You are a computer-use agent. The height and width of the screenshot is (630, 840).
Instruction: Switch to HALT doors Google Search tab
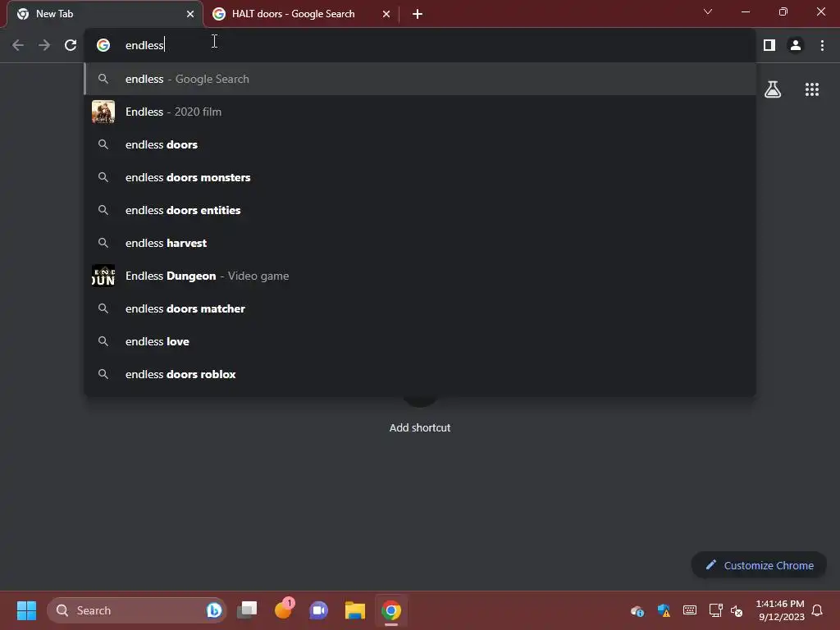pos(301,14)
